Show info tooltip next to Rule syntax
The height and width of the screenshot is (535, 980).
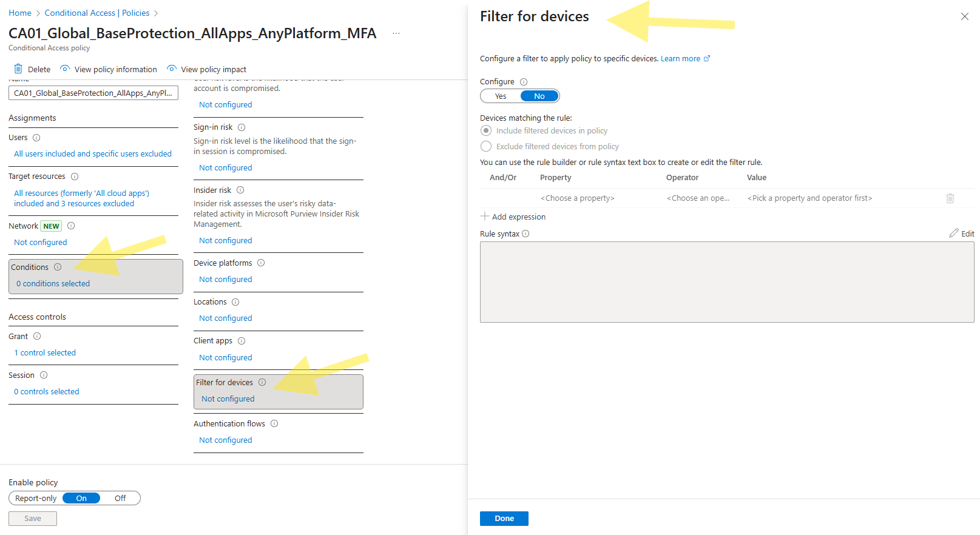(525, 234)
